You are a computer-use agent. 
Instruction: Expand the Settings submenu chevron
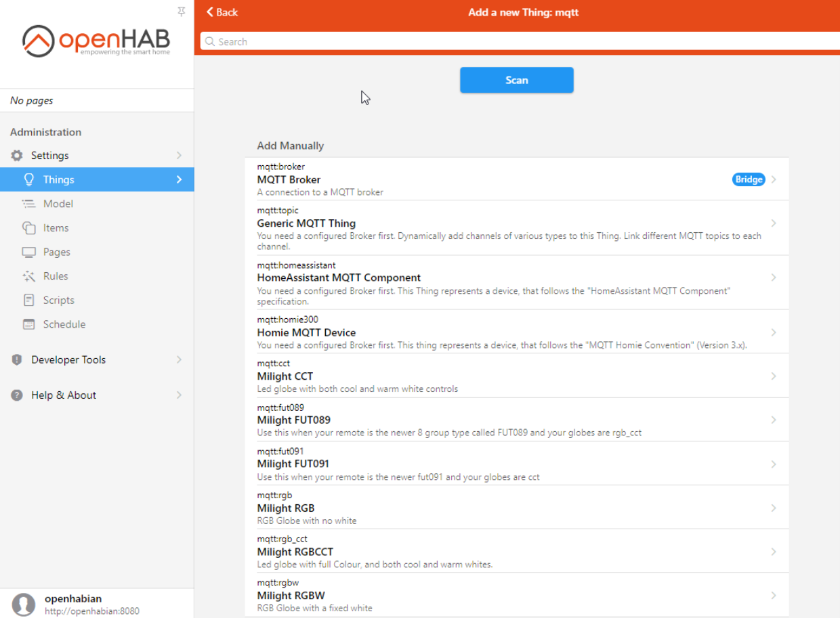click(179, 155)
